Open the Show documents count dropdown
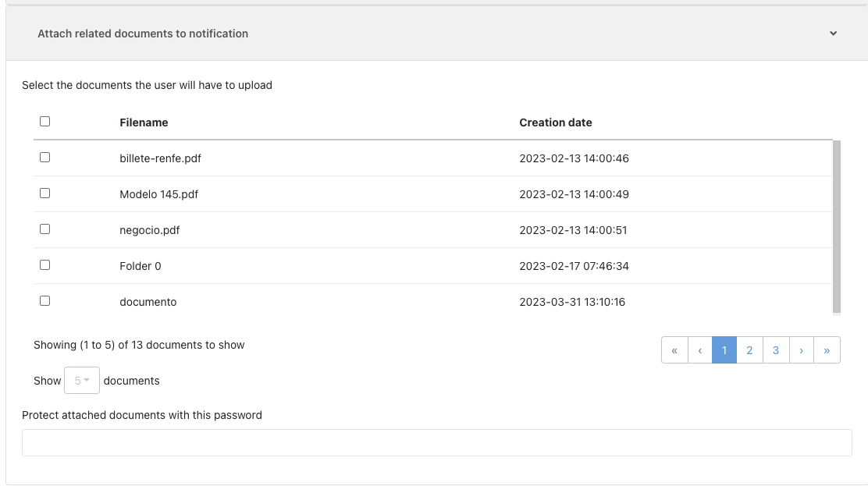This screenshot has width=868, height=486. (x=82, y=381)
